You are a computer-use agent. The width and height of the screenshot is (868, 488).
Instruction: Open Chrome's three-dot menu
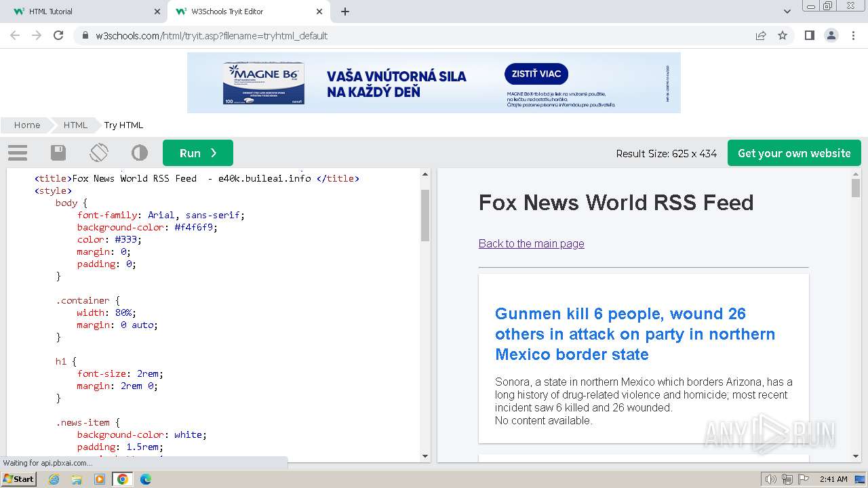point(853,35)
